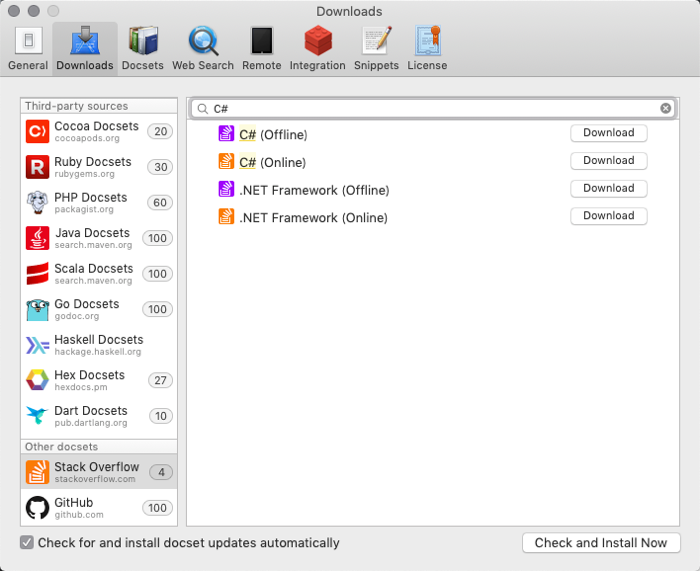Select the Go Docsets gopher icon
Viewport: 700px width, 571px height.
pyautogui.click(x=38, y=309)
